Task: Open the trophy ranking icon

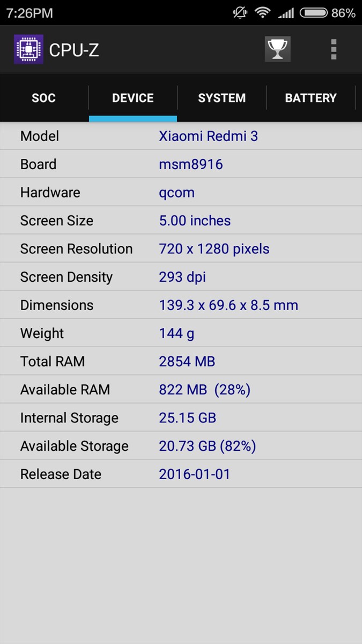Action: click(277, 49)
